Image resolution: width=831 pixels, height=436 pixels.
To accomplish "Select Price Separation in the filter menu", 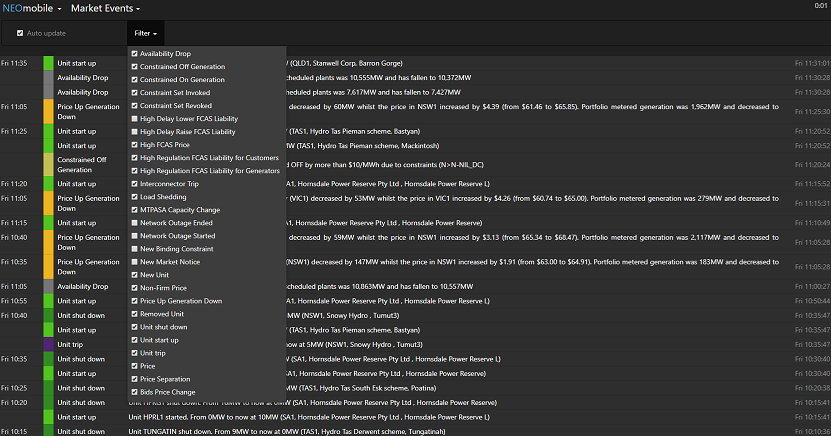I will tap(135, 379).
